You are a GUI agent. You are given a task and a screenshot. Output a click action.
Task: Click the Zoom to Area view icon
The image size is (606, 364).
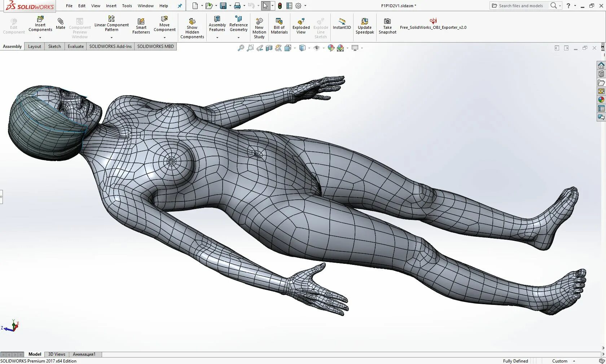tap(250, 48)
